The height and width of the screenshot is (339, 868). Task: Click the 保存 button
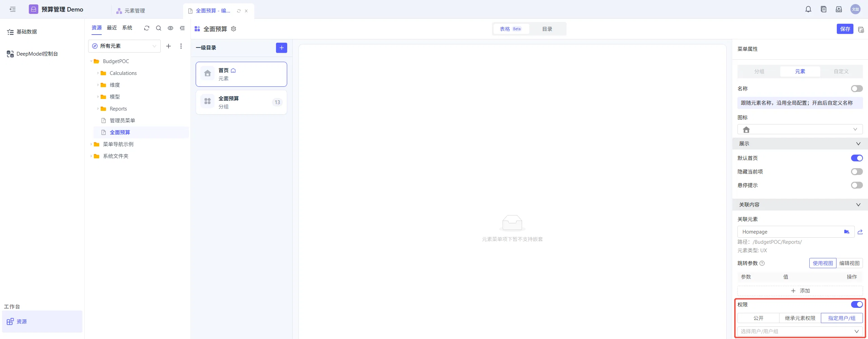(x=845, y=29)
